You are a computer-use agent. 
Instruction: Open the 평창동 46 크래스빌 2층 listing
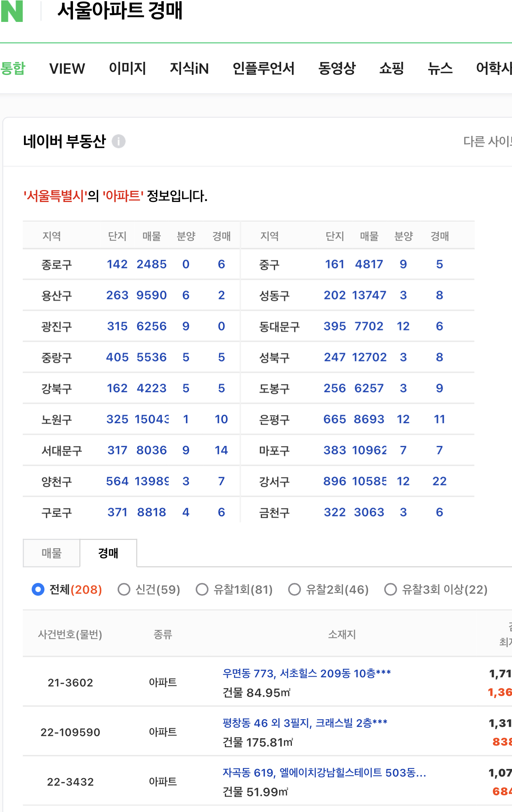[x=305, y=723]
